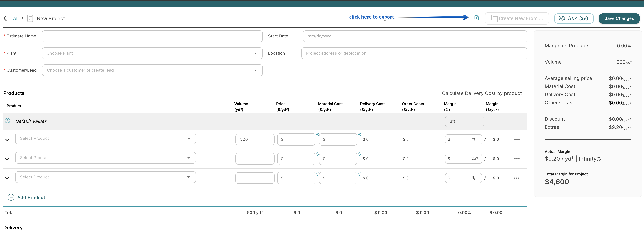Open the Customer/Lead dropdown

(152, 70)
